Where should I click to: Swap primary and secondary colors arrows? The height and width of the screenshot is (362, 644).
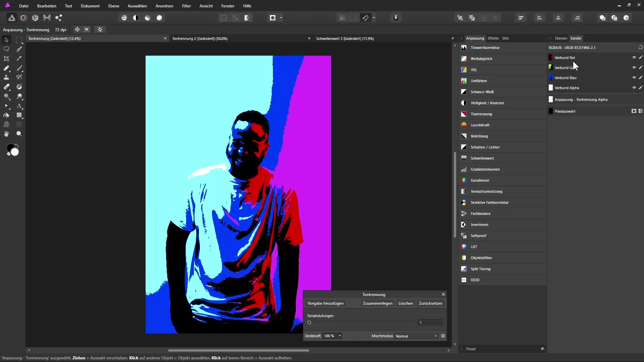point(17,145)
